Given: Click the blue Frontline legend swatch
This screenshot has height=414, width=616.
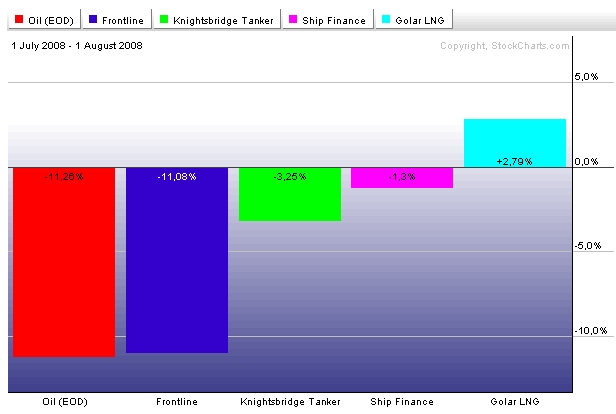Looking at the screenshot, I should pyautogui.click(x=93, y=19).
